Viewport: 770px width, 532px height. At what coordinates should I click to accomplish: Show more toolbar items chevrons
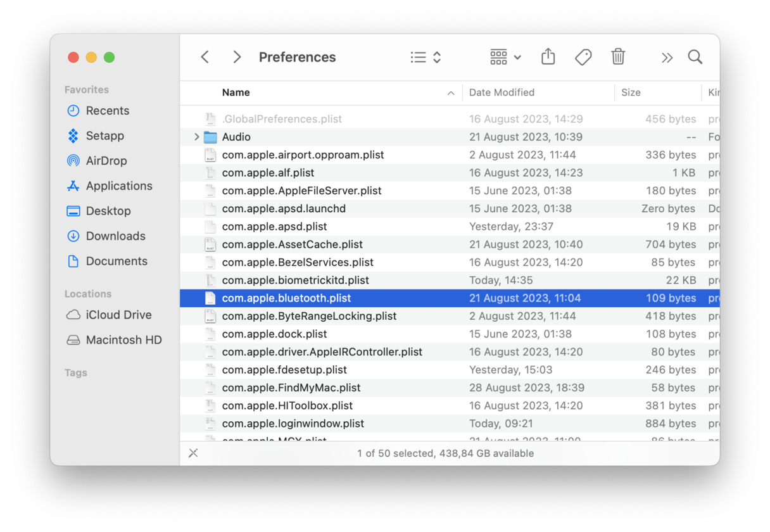[x=666, y=58]
